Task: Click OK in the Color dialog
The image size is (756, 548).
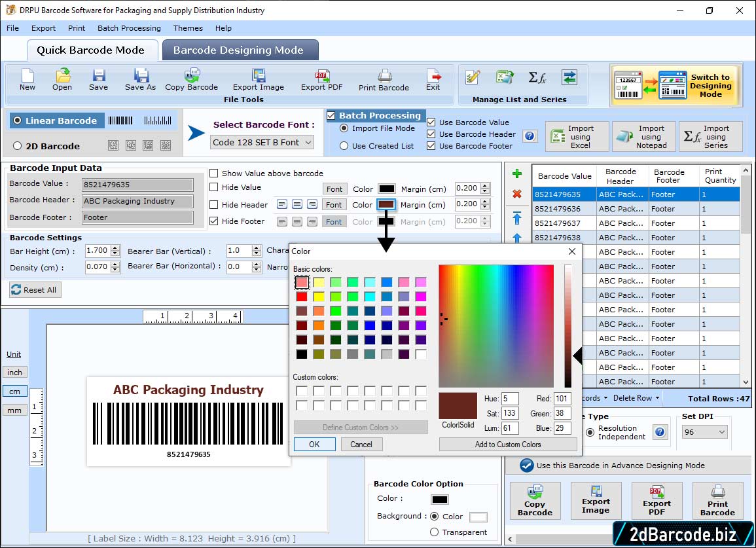Action: [314, 445]
